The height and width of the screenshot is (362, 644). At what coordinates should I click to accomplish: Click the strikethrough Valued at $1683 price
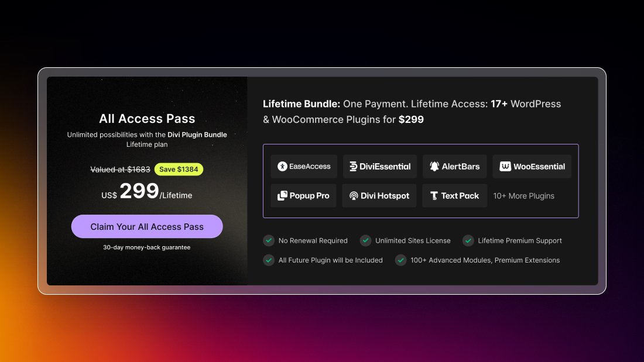coord(120,170)
